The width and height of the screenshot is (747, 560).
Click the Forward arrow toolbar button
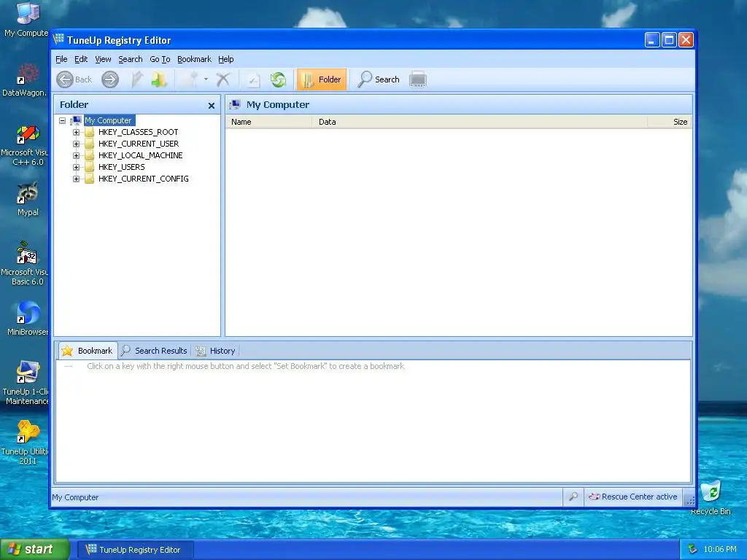coord(110,79)
